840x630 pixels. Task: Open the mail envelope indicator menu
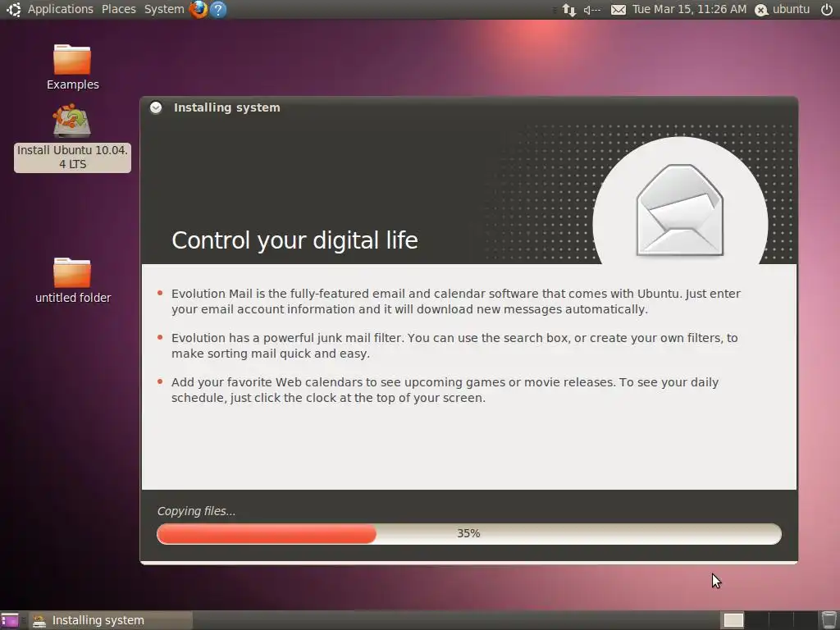pyautogui.click(x=619, y=10)
